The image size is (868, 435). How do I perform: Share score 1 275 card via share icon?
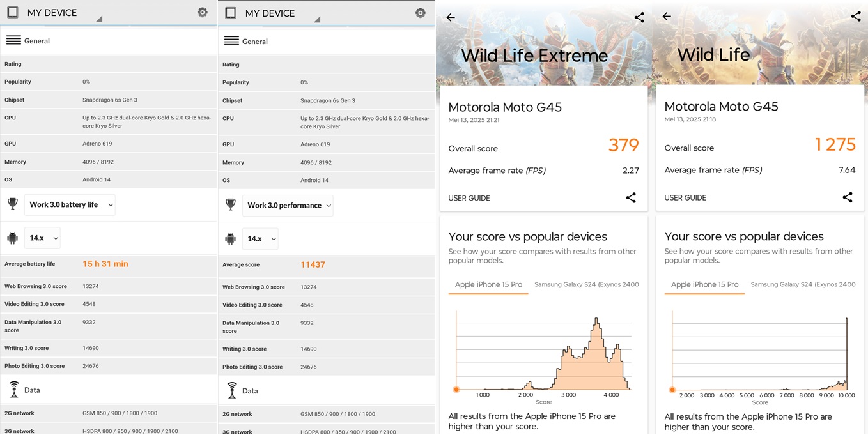point(848,197)
